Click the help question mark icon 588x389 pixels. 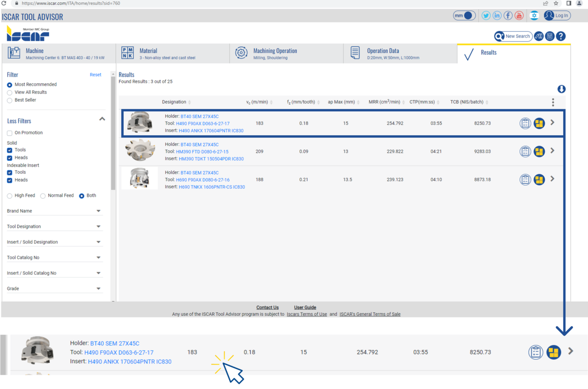point(561,36)
